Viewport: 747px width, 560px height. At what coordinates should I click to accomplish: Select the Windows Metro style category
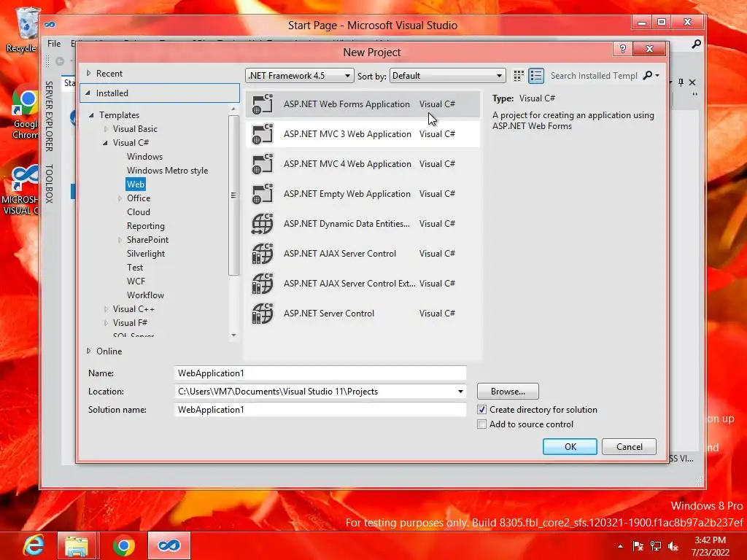167,171
